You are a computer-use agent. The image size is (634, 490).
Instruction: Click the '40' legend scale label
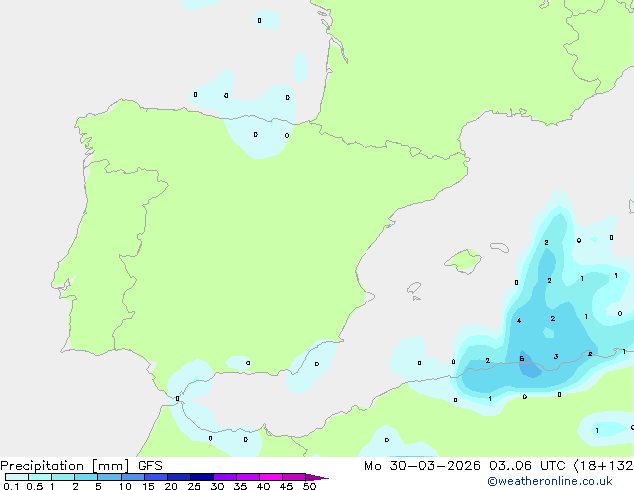[x=263, y=486]
